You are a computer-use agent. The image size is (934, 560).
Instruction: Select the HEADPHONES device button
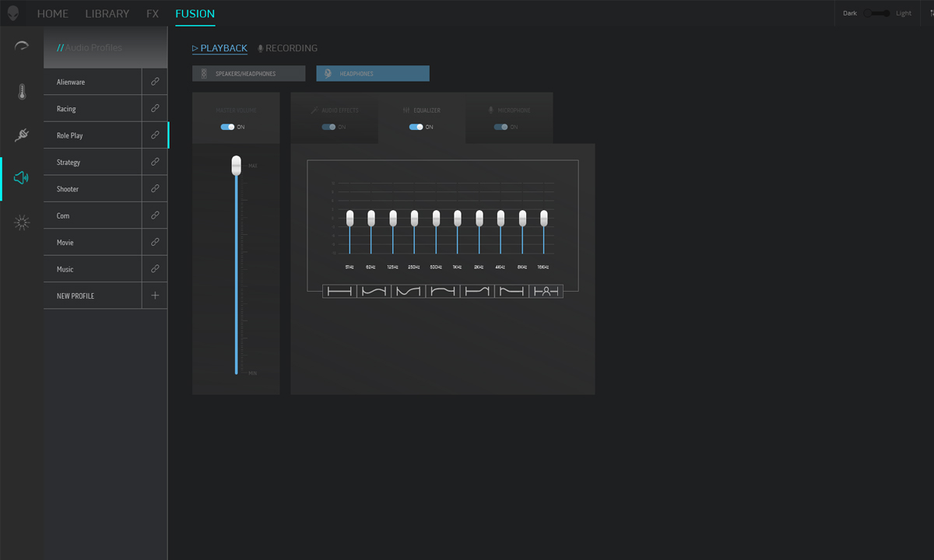point(373,74)
